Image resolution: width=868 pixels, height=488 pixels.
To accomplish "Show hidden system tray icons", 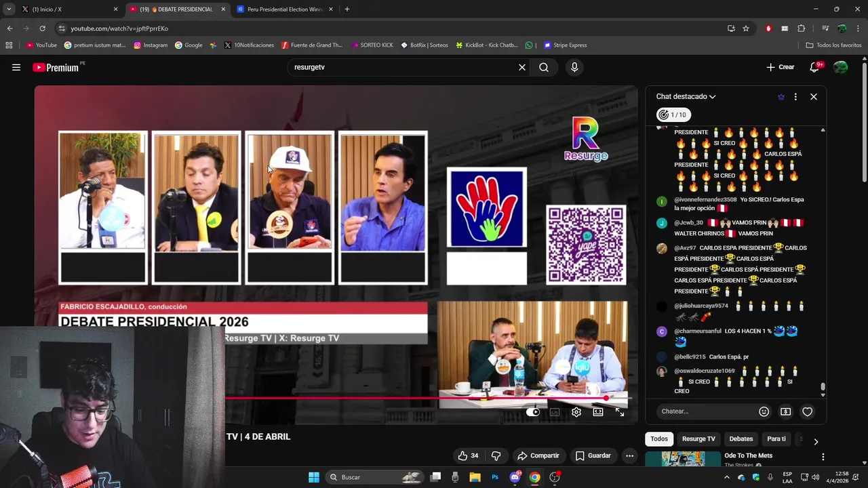I will 727,477.
